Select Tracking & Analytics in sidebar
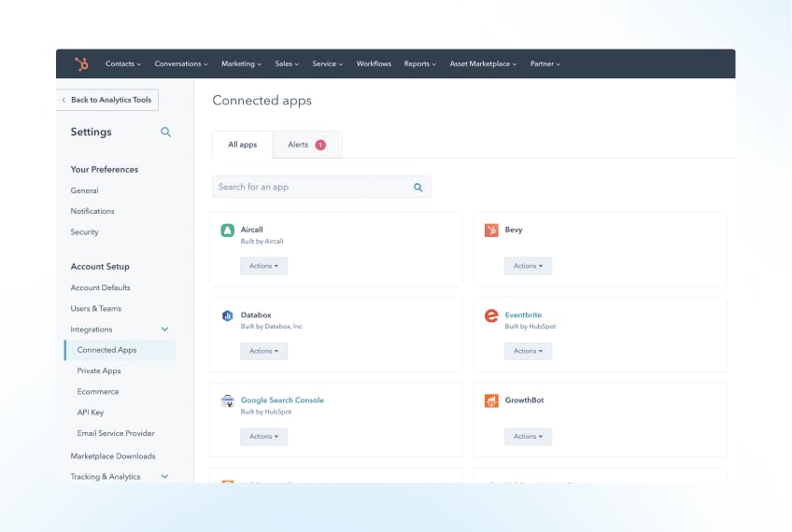This screenshot has height=532, width=792. [x=106, y=477]
